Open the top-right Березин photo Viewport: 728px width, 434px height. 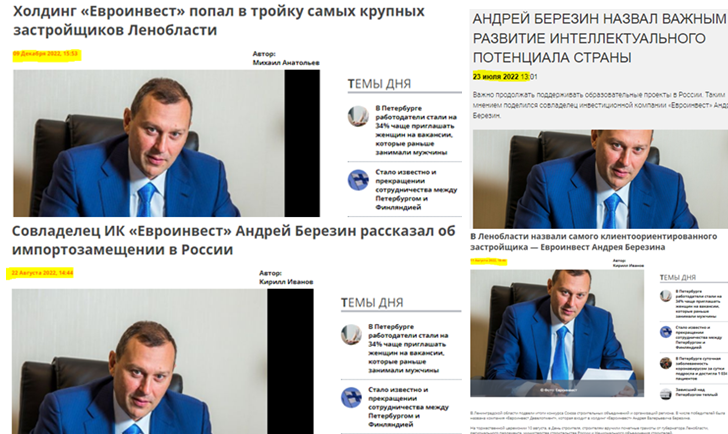click(600, 179)
